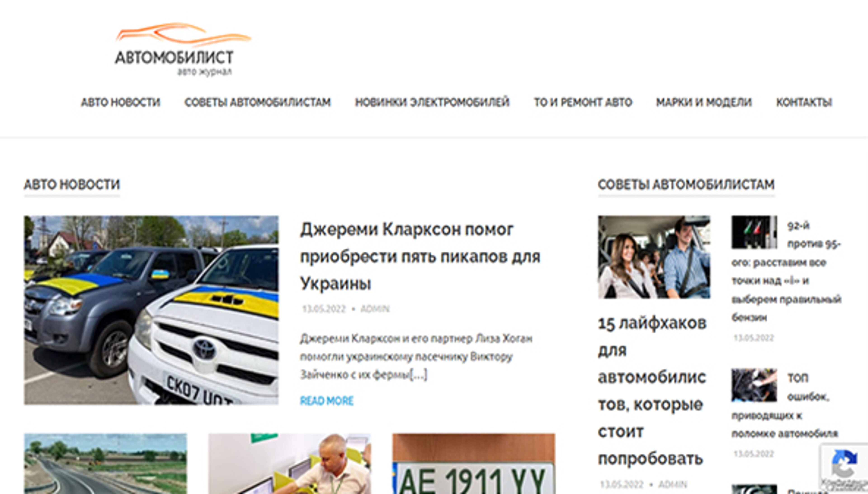Open Джереми Кларксон article headline
Image resolution: width=868 pixels, height=494 pixels.
(420, 256)
